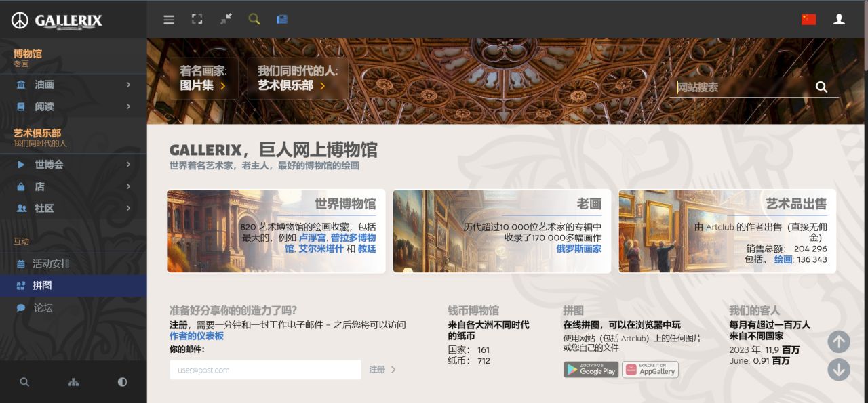Expand the 油画 submenu chevron
This screenshot has height=403, width=868.
128,85
